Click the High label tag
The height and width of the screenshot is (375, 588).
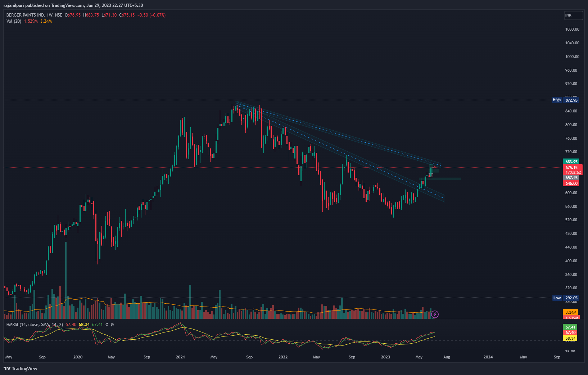(x=557, y=100)
